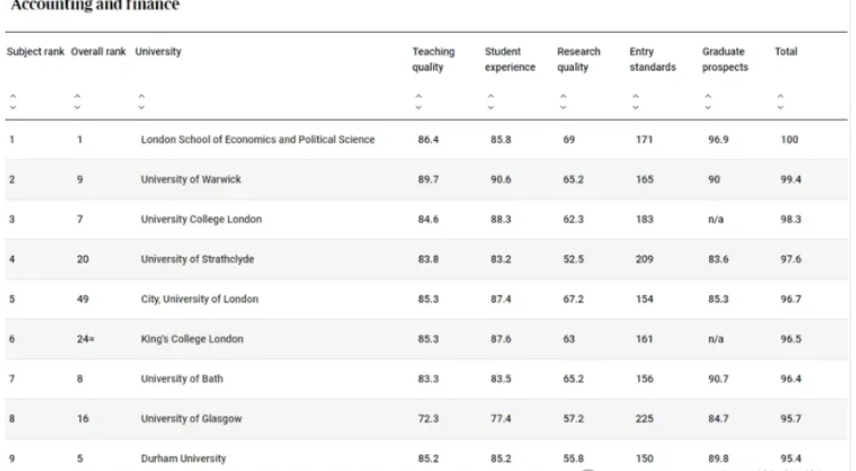Sort by Entry standards using arrows
This screenshot has height=471, width=856.
click(634, 99)
